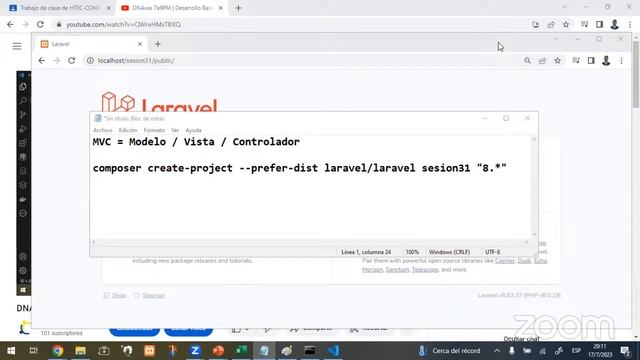The width and height of the screenshot is (640, 360).
Task: Click the 100% zoom entry in the Notepad status bar
Action: coord(412,252)
